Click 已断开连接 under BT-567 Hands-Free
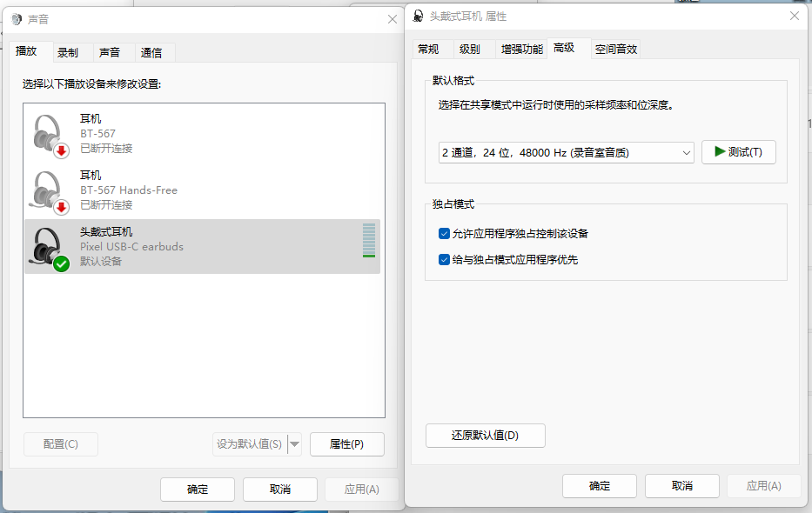Screen dimensions: 812x513 pyautogui.click(x=106, y=205)
